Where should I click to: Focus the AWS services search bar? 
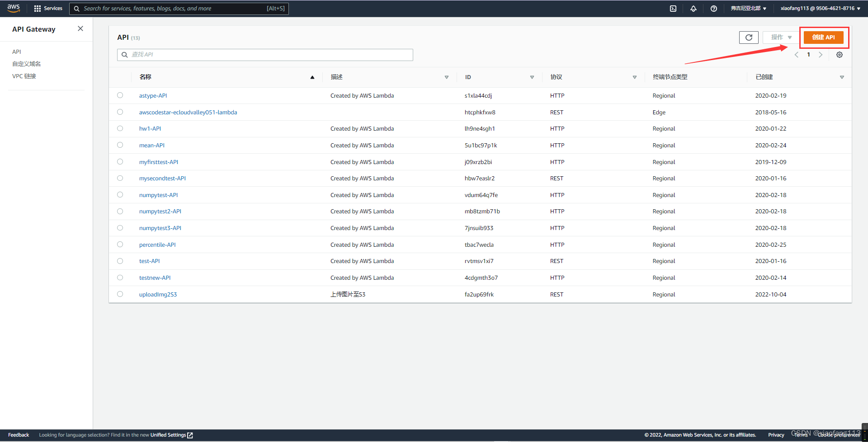tap(179, 9)
